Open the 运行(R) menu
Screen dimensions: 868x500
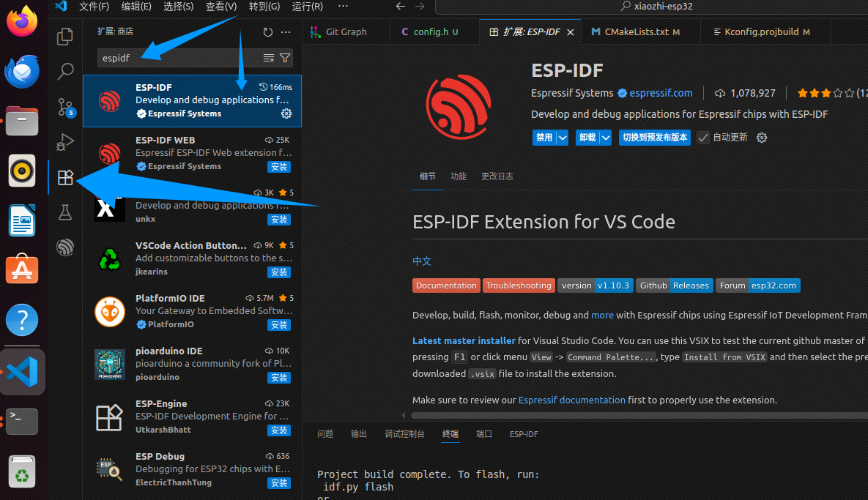coord(307,6)
